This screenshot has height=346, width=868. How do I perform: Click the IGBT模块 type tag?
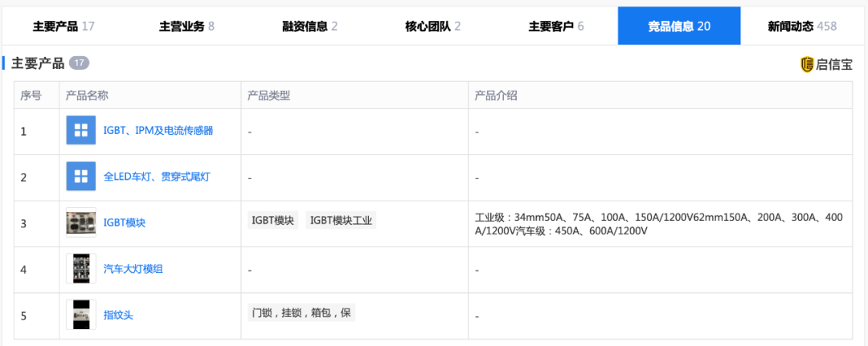click(273, 221)
